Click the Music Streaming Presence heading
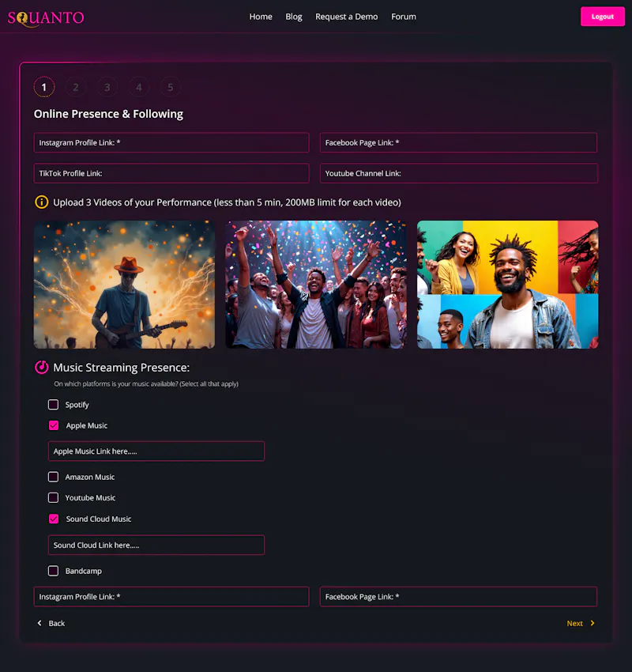This screenshot has width=632, height=672. pyautogui.click(x=121, y=368)
